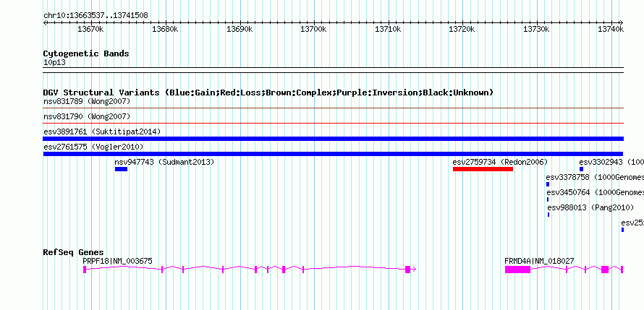Click the 13730k ruler label

[x=536, y=29]
